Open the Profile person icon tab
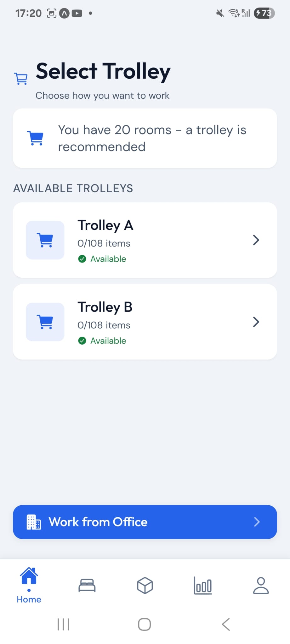The height and width of the screenshot is (644, 290). [261, 586]
